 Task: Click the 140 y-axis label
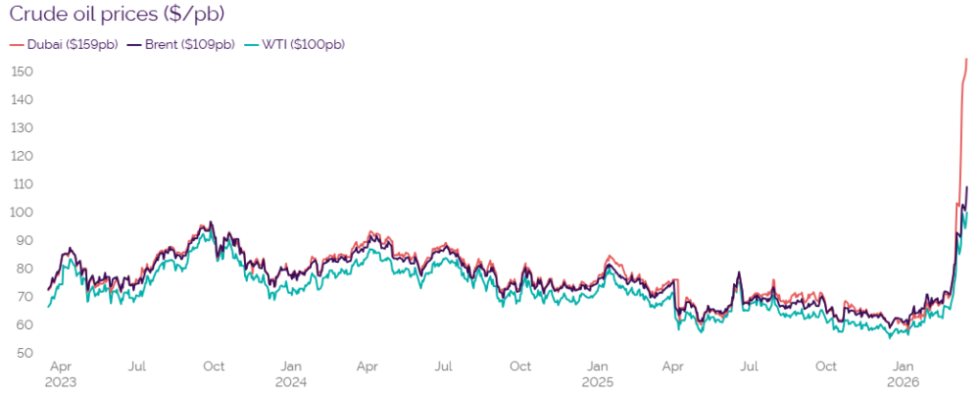point(20,99)
